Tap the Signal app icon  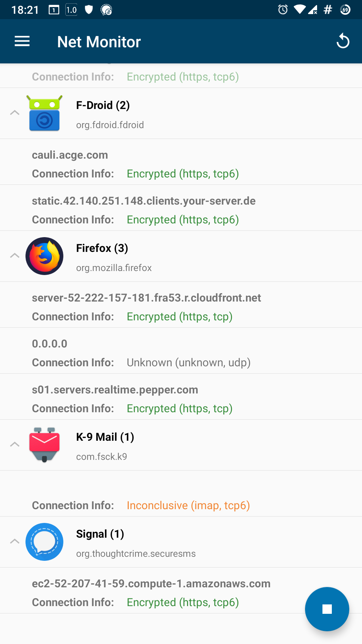[44, 542]
